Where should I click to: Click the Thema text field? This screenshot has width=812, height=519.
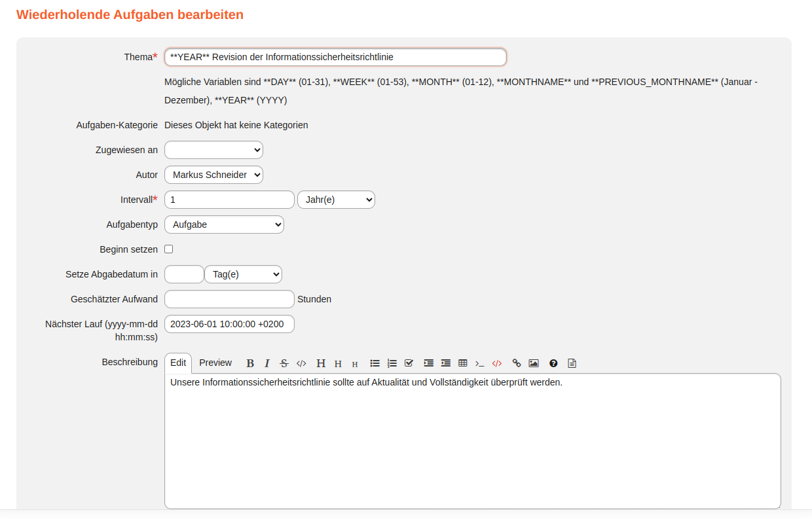(335, 57)
